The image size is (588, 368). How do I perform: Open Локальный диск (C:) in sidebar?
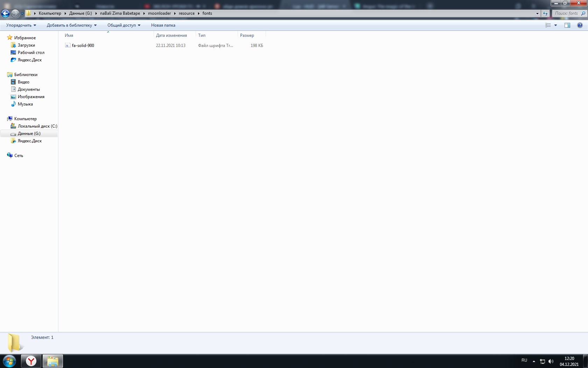coord(37,126)
